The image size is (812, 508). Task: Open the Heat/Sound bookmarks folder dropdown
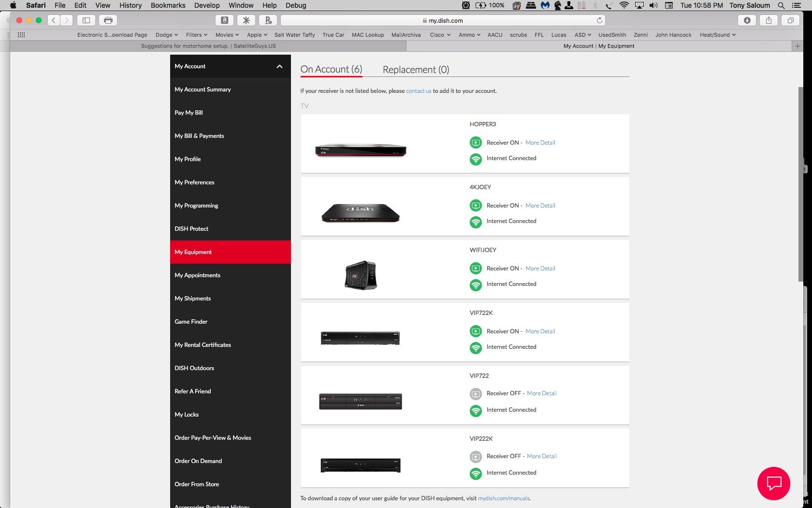[x=718, y=35]
